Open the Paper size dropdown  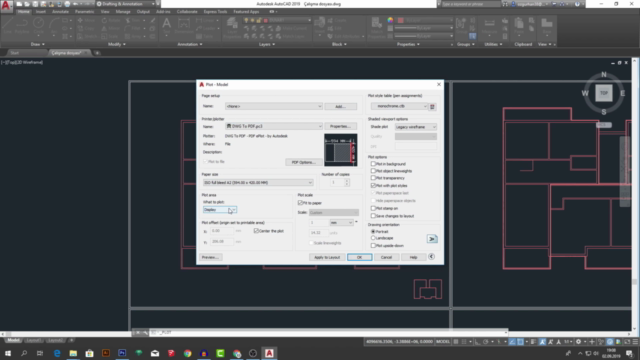coord(258,182)
